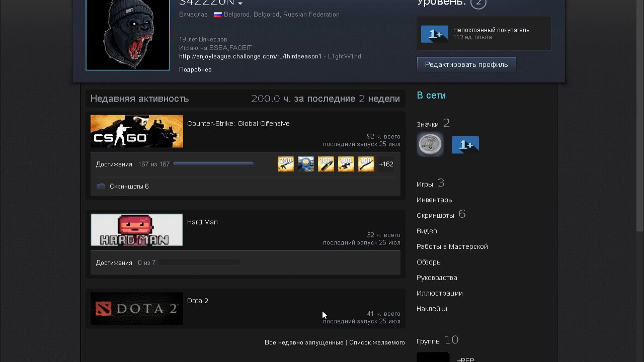The image size is (644, 362).
Task: Click the profile level 2 circle
Action: click(478, 3)
